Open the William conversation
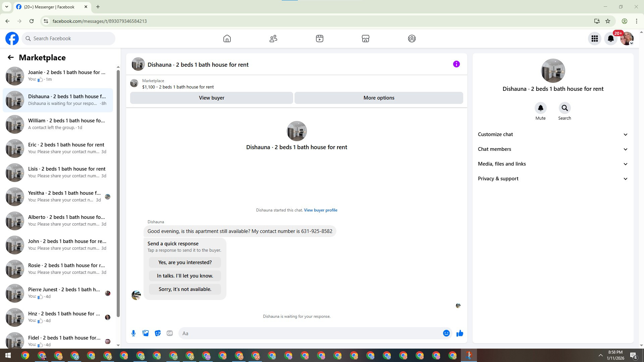The image size is (644, 362). pyautogui.click(x=58, y=124)
